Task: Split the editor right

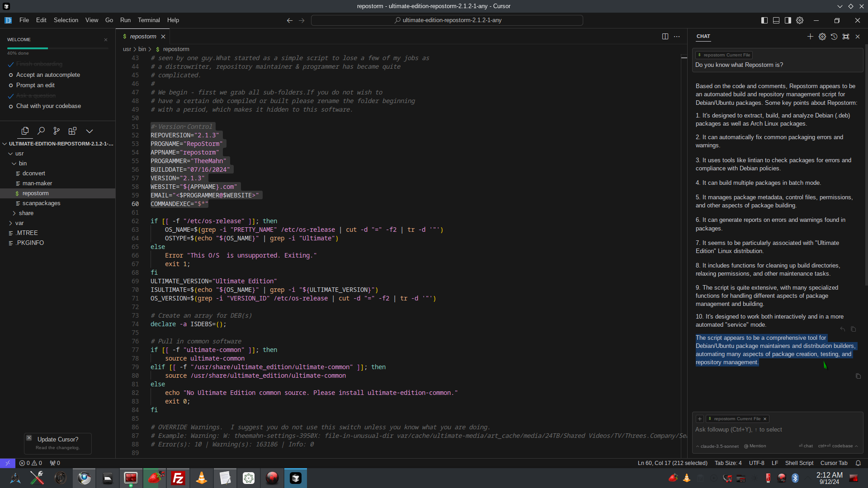Action: pyautogui.click(x=665, y=37)
